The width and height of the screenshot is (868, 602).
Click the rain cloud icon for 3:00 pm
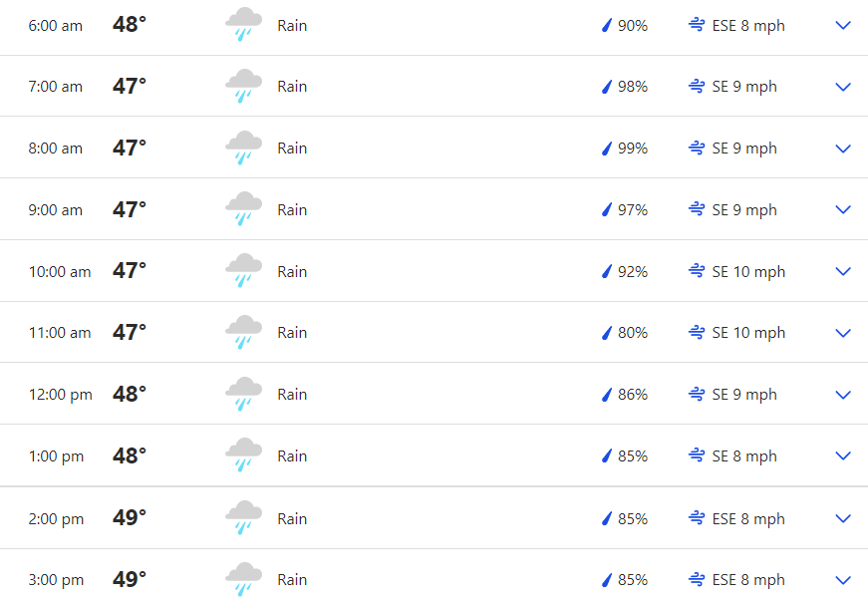pyautogui.click(x=243, y=579)
